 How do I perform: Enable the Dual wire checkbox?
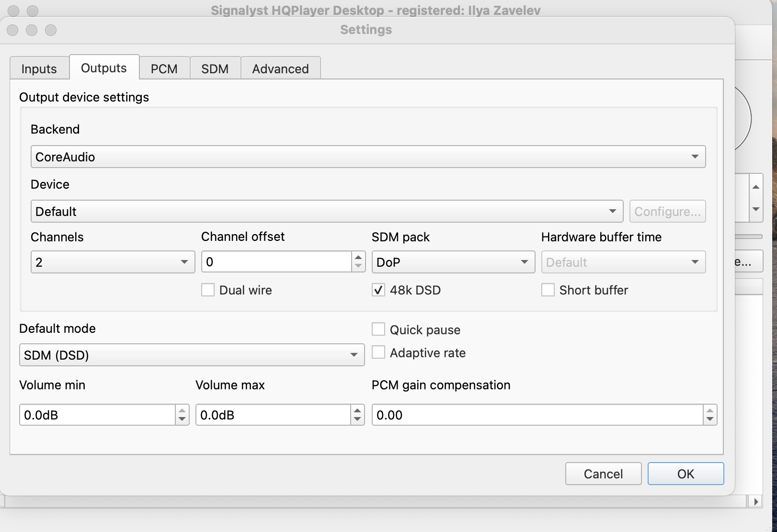click(x=208, y=290)
